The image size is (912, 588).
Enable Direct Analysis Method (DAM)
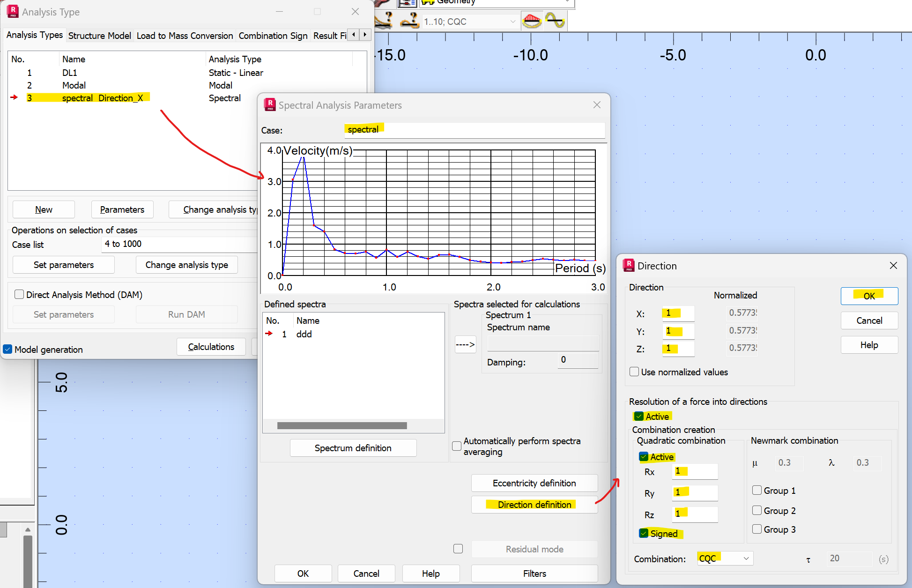coord(19,294)
